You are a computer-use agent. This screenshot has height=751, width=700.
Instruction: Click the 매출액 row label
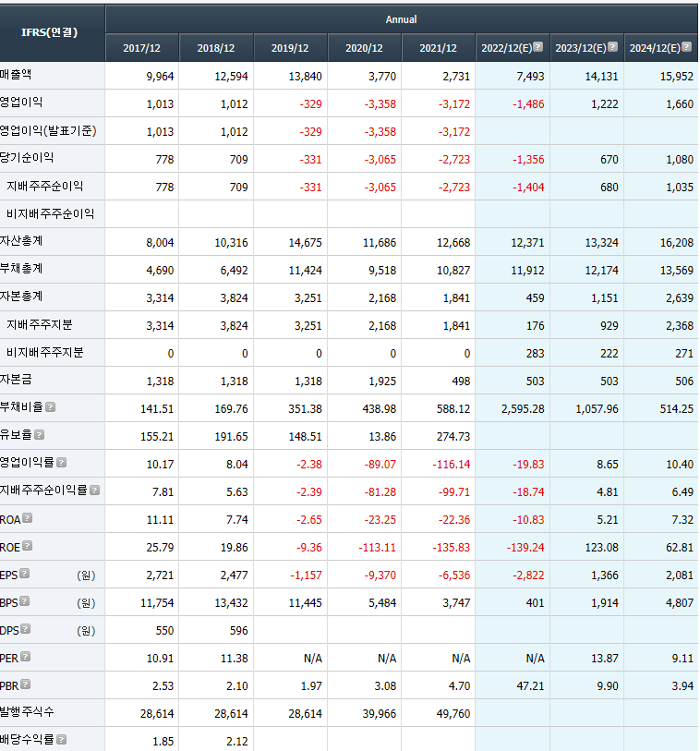click(16, 75)
